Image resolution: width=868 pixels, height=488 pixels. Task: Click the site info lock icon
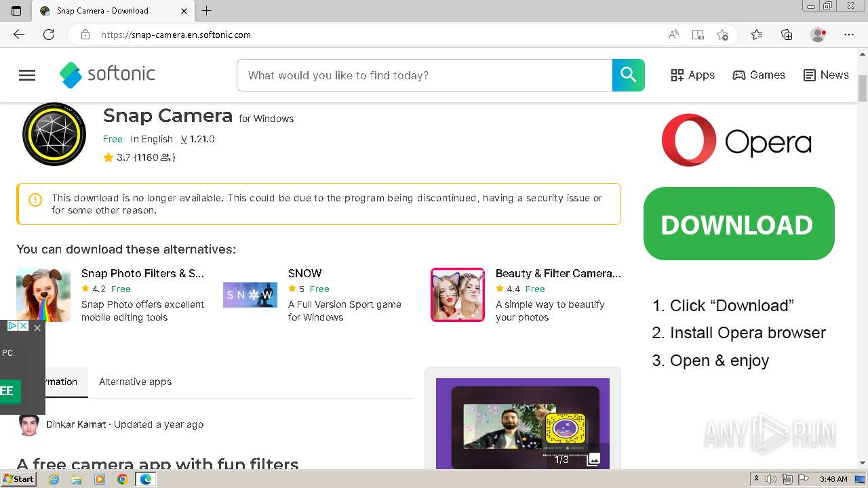pyautogui.click(x=85, y=35)
